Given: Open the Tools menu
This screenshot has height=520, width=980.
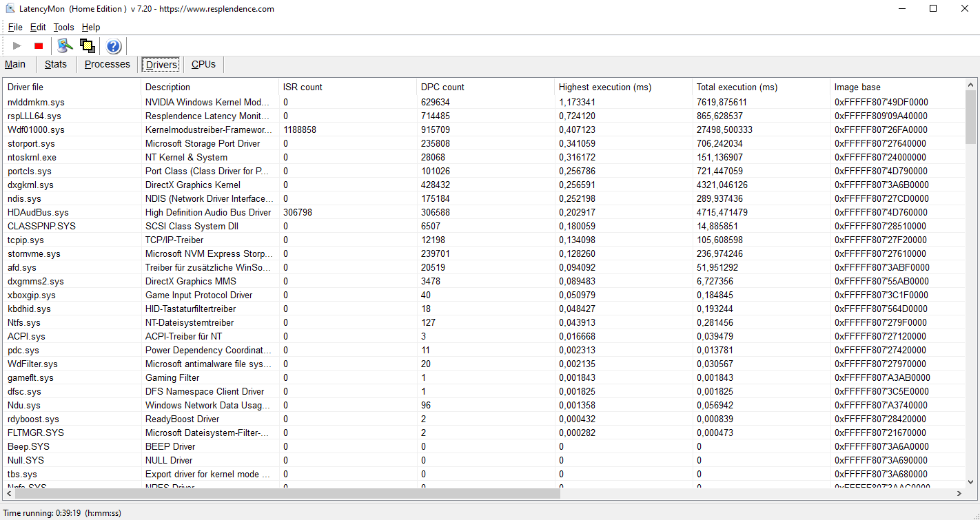Looking at the screenshot, I should point(63,28).
